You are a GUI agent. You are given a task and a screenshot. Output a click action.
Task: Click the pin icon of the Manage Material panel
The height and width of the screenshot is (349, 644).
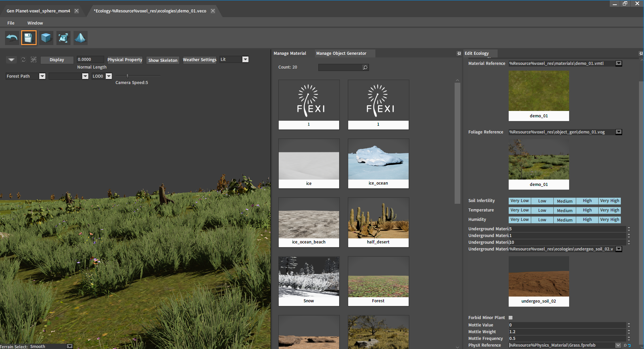tap(459, 53)
